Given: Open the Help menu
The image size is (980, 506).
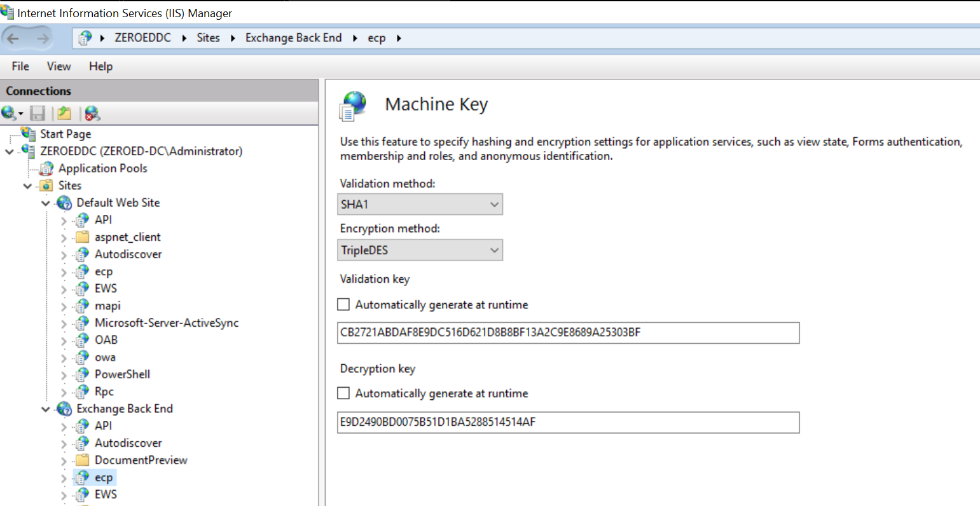Looking at the screenshot, I should pyautogui.click(x=100, y=66).
